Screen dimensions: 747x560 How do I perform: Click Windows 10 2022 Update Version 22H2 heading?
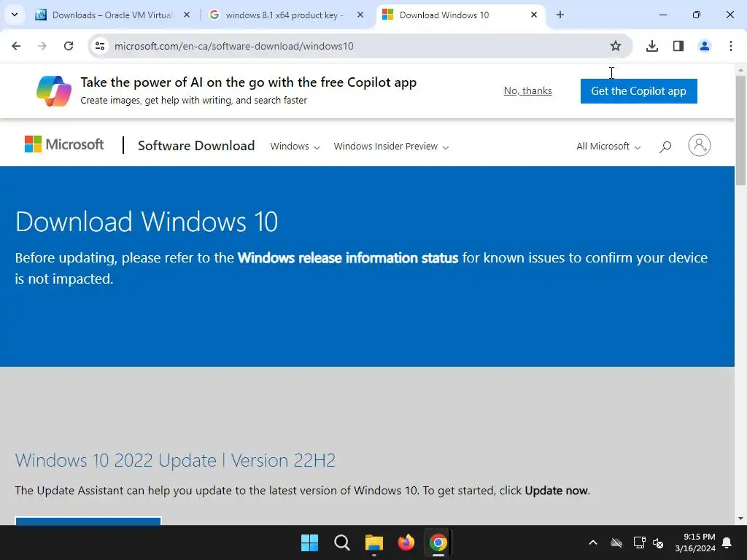click(175, 461)
